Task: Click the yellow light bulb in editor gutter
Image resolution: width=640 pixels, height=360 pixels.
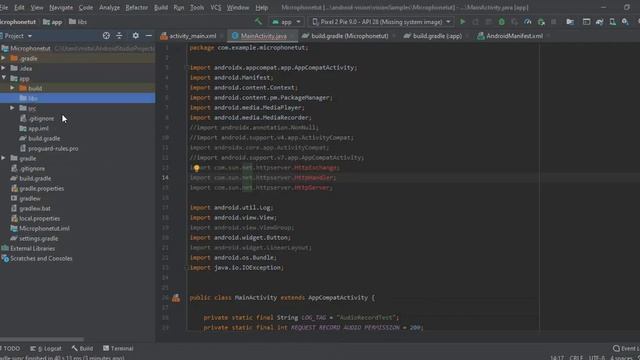Action: (x=196, y=168)
